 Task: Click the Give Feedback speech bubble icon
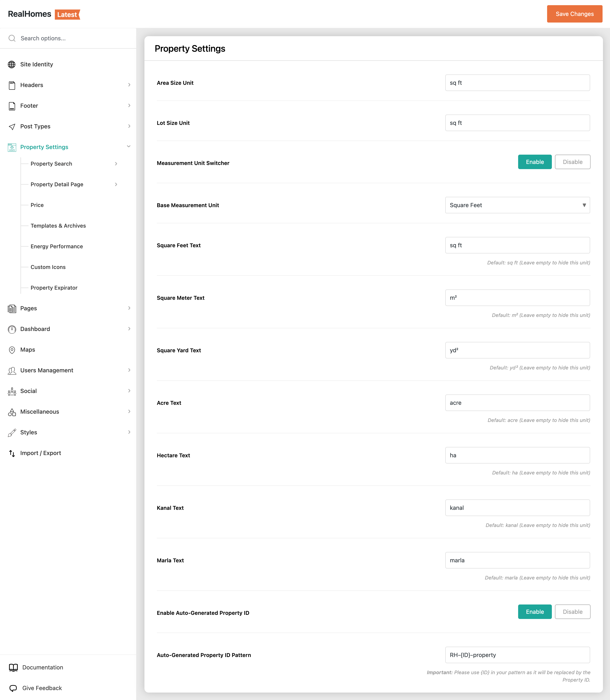click(x=13, y=688)
